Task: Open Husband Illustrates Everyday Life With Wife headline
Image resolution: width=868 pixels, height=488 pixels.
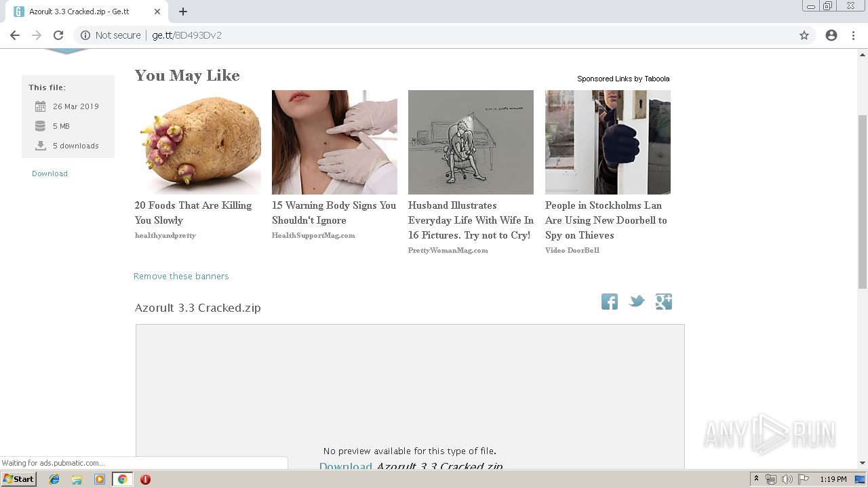Action: click(x=471, y=220)
